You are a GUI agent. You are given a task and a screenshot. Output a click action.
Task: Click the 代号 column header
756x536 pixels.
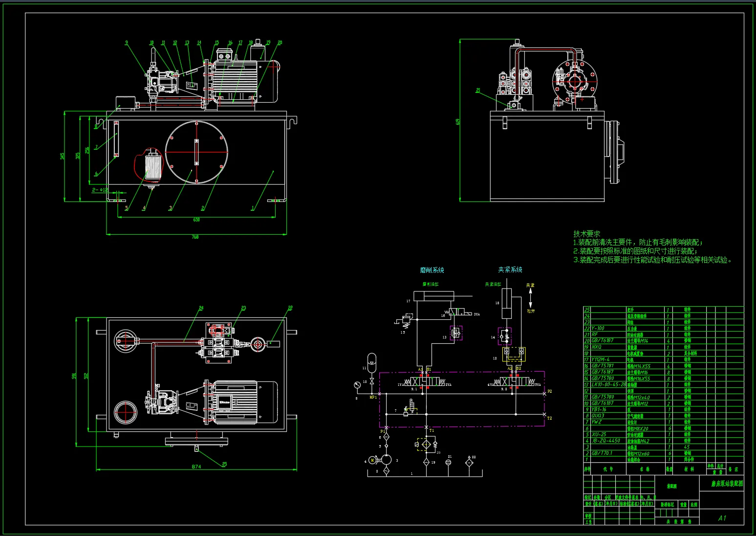point(608,469)
